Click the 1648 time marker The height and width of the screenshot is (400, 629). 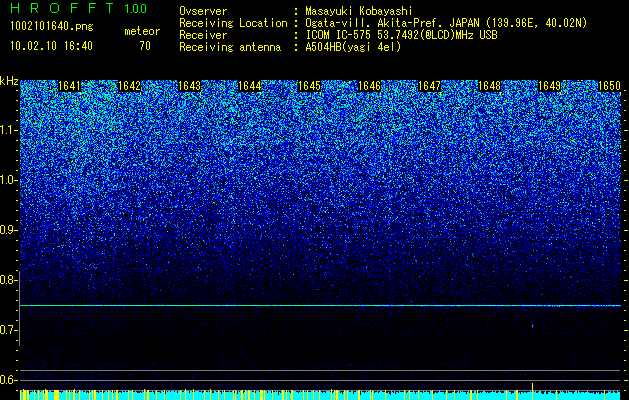click(x=489, y=86)
